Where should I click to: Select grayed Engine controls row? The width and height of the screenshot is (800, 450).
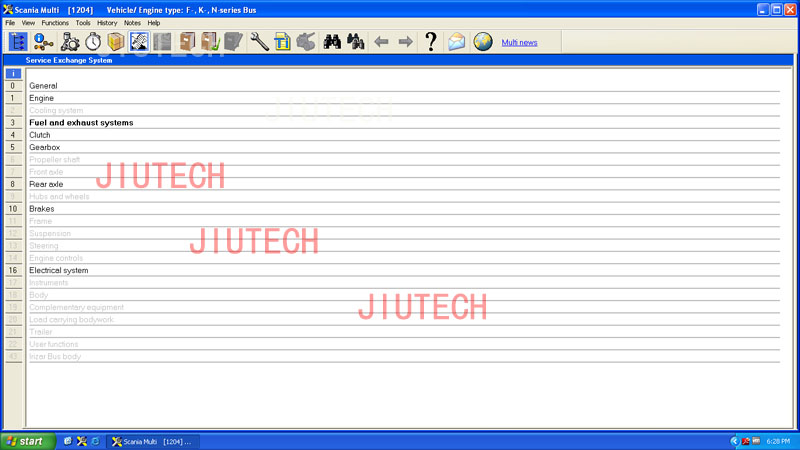tap(404, 258)
